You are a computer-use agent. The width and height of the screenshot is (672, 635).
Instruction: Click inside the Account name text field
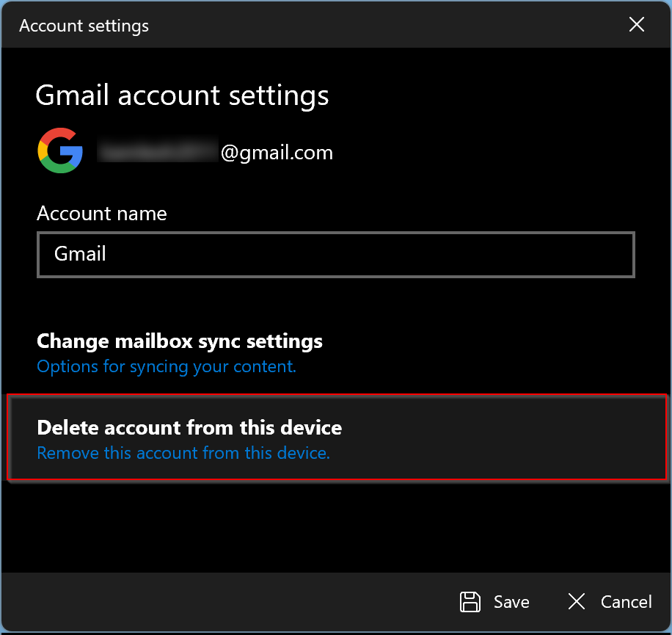pyautogui.click(x=335, y=254)
